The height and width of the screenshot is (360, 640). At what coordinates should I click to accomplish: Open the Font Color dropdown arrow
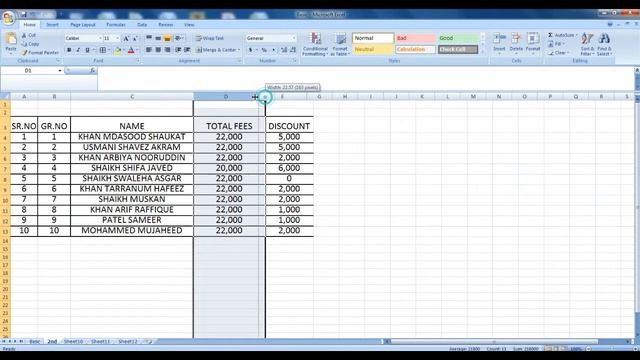137,50
